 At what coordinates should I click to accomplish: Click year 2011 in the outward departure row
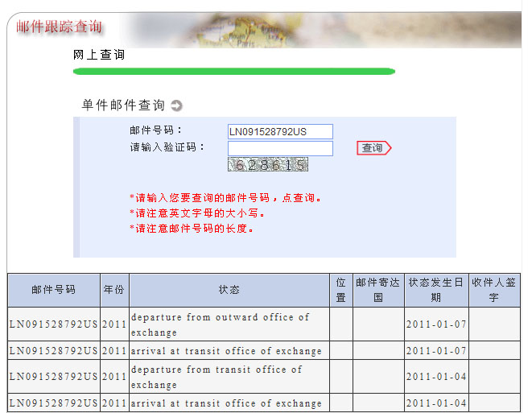[x=114, y=324]
